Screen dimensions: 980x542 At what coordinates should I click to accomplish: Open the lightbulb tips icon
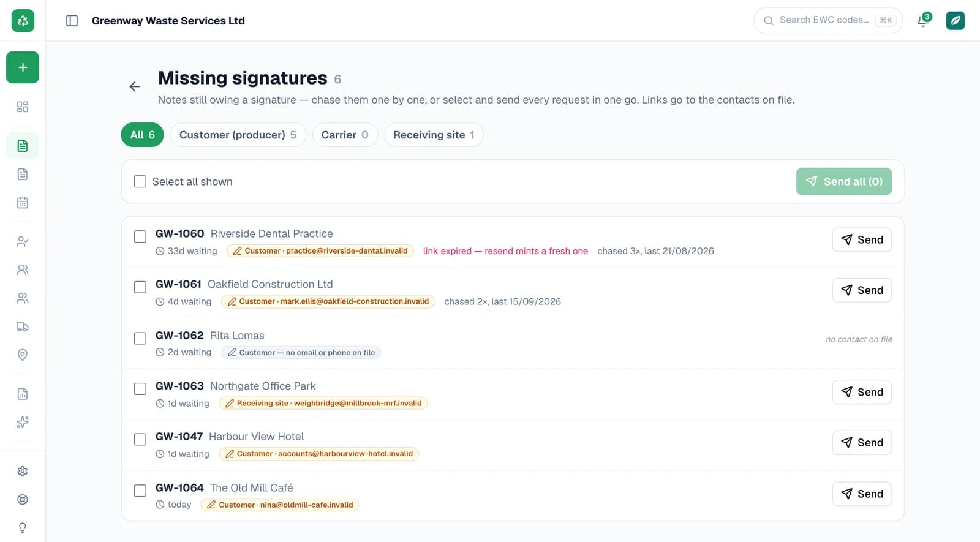click(23, 527)
